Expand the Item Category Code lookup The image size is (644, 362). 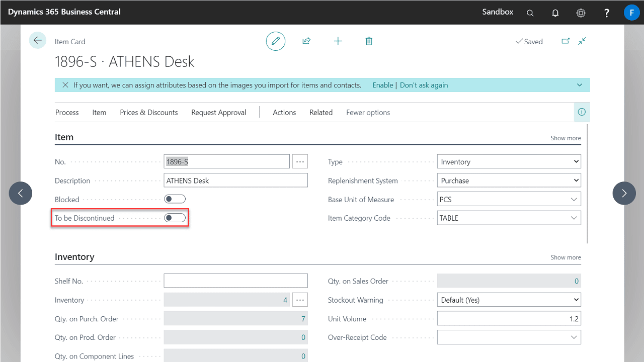point(574,218)
